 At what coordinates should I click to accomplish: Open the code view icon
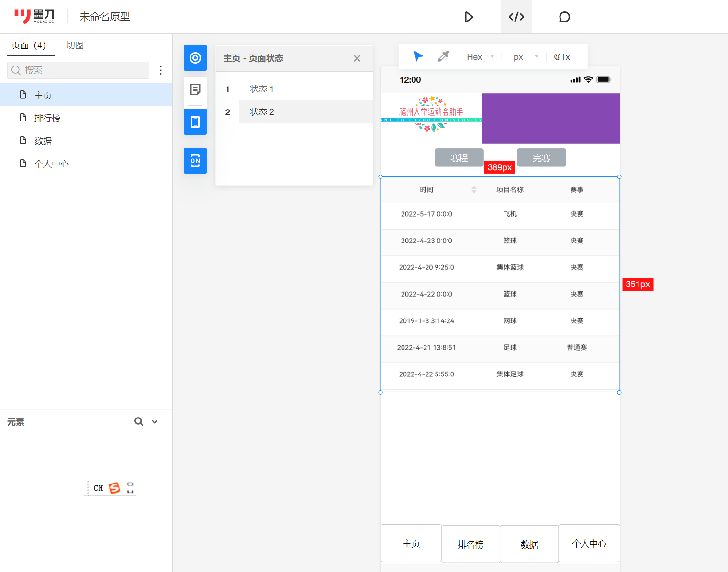516,17
